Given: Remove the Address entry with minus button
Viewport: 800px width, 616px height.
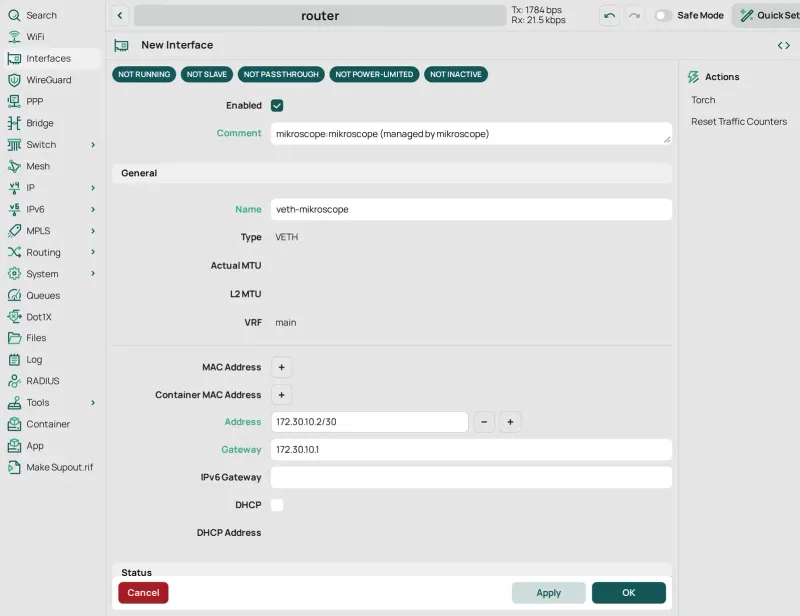Looking at the screenshot, I should [484, 422].
